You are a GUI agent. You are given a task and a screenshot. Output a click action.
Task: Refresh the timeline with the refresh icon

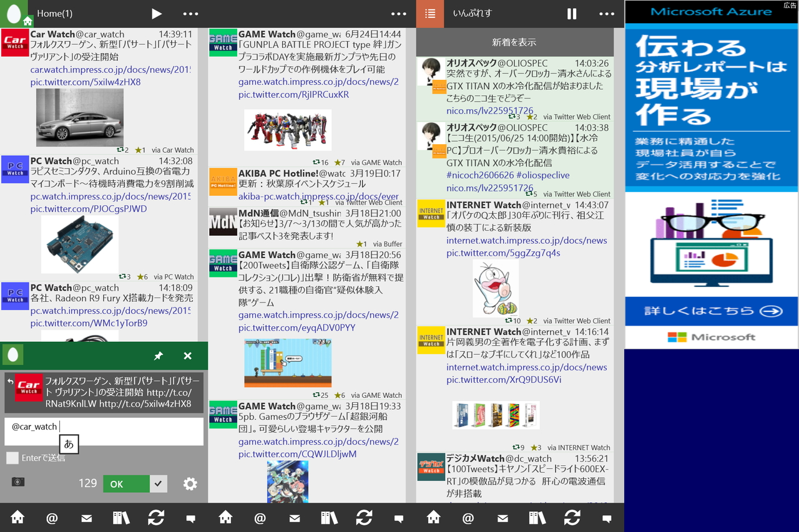[155, 517]
